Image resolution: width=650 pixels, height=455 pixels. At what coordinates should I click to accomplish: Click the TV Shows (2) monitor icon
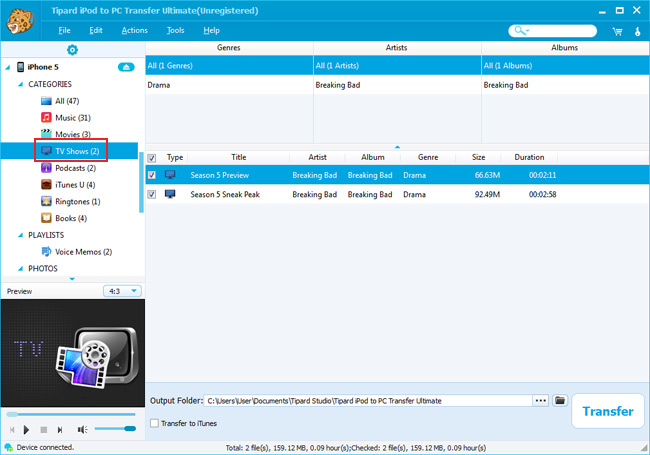tap(46, 151)
